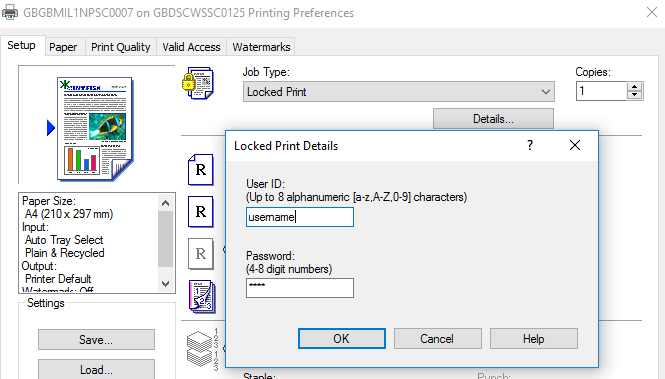The height and width of the screenshot is (379, 665).
Task: Switch to the Setup tab
Action: [x=22, y=45]
